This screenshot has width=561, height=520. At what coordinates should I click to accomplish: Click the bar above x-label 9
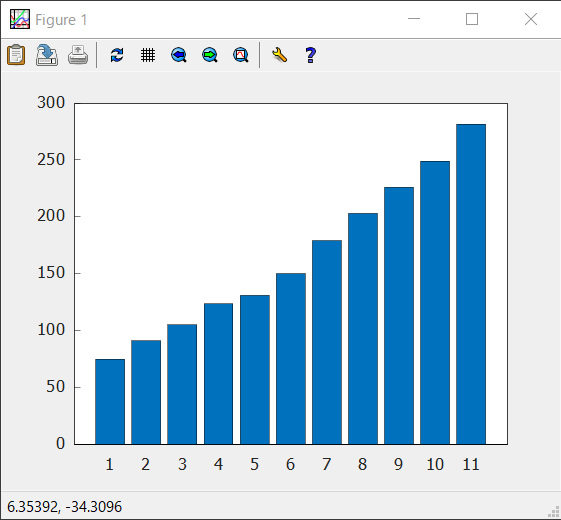tap(399, 316)
